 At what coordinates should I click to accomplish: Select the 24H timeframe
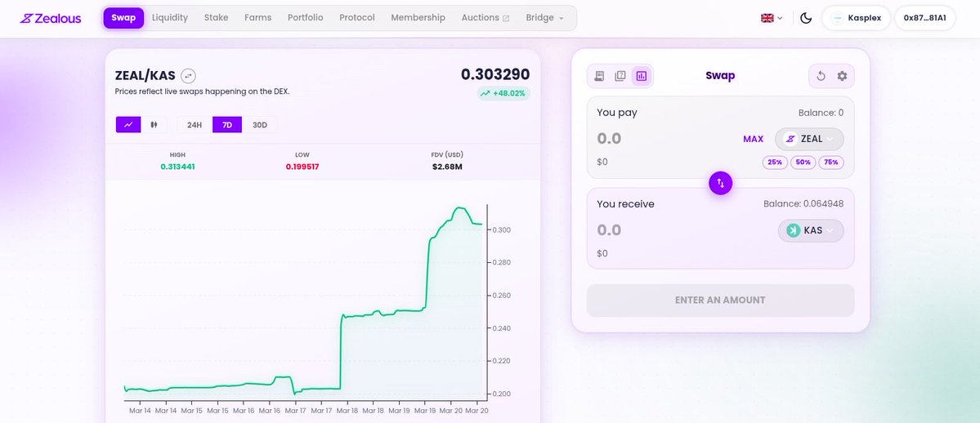pyautogui.click(x=195, y=124)
